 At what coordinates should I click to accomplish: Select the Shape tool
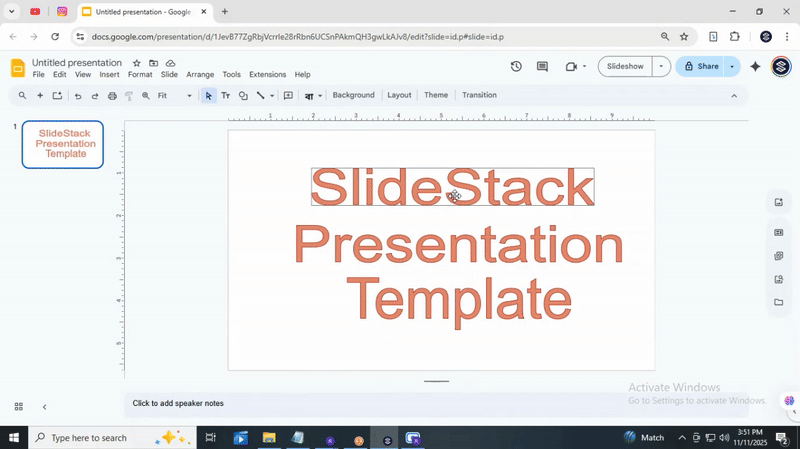click(x=243, y=96)
